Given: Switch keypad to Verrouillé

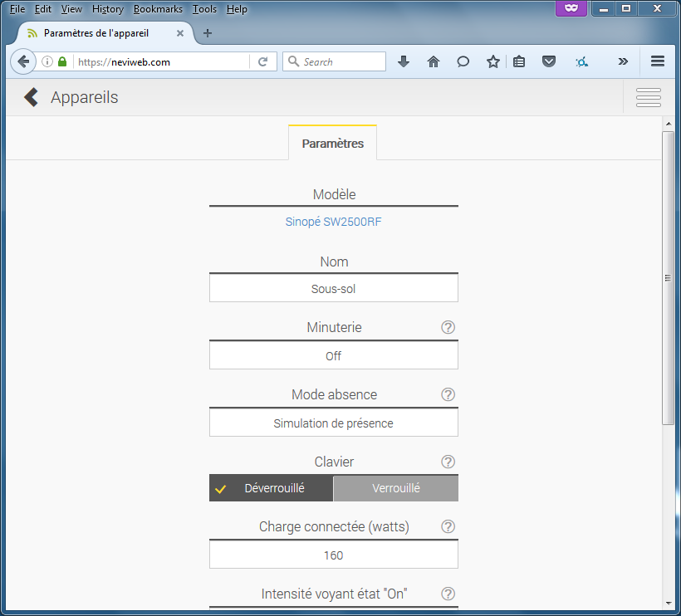Looking at the screenshot, I should [396, 488].
